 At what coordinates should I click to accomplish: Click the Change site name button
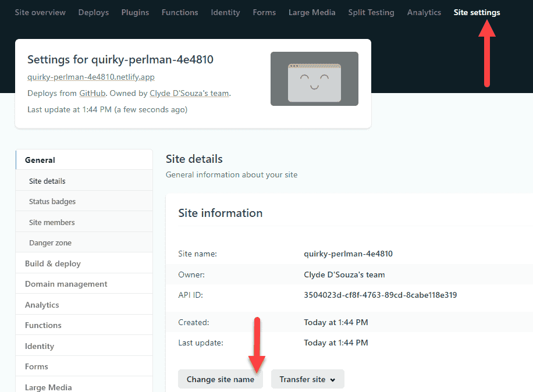point(221,379)
